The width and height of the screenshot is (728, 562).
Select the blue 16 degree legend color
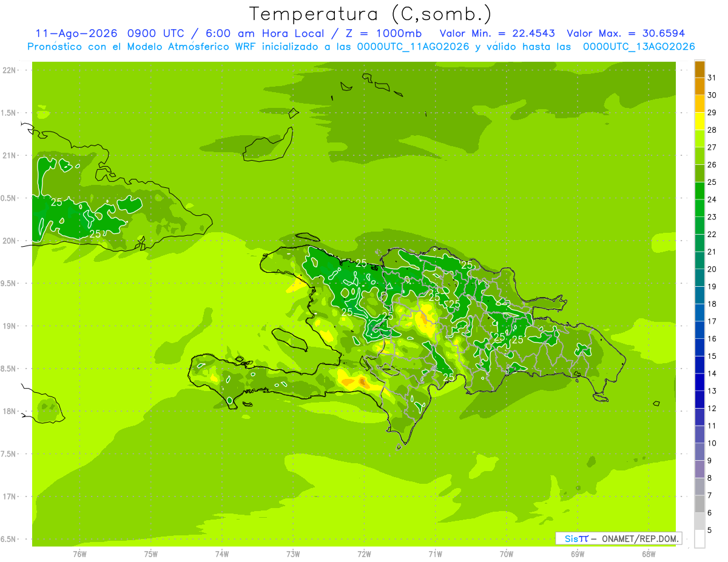(699, 330)
